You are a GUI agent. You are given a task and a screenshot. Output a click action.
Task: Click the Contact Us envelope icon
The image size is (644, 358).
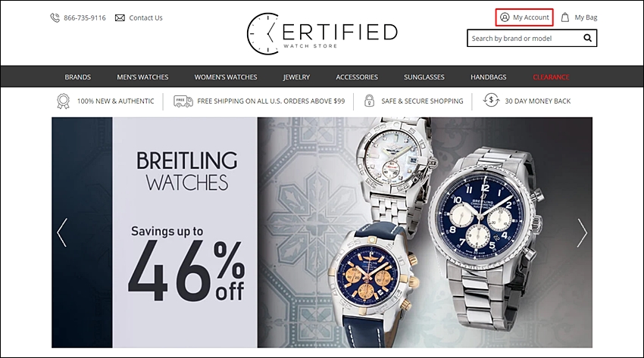(x=120, y=17)
